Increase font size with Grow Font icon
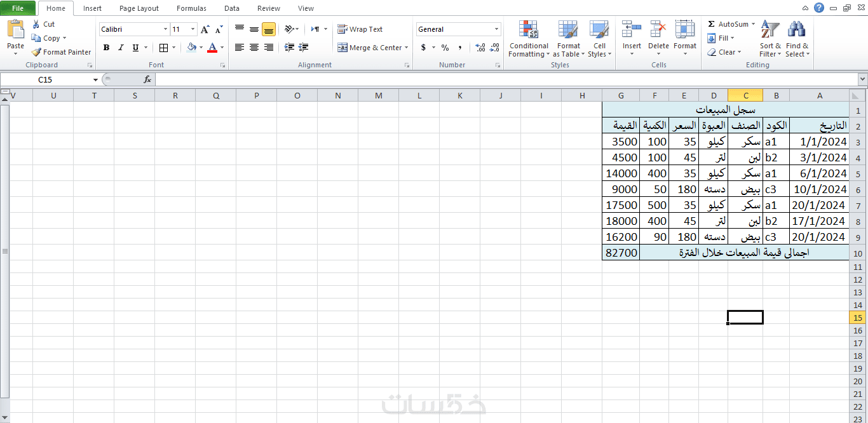The width and height of the screenshot is (868, 423). tap(205, 29)
